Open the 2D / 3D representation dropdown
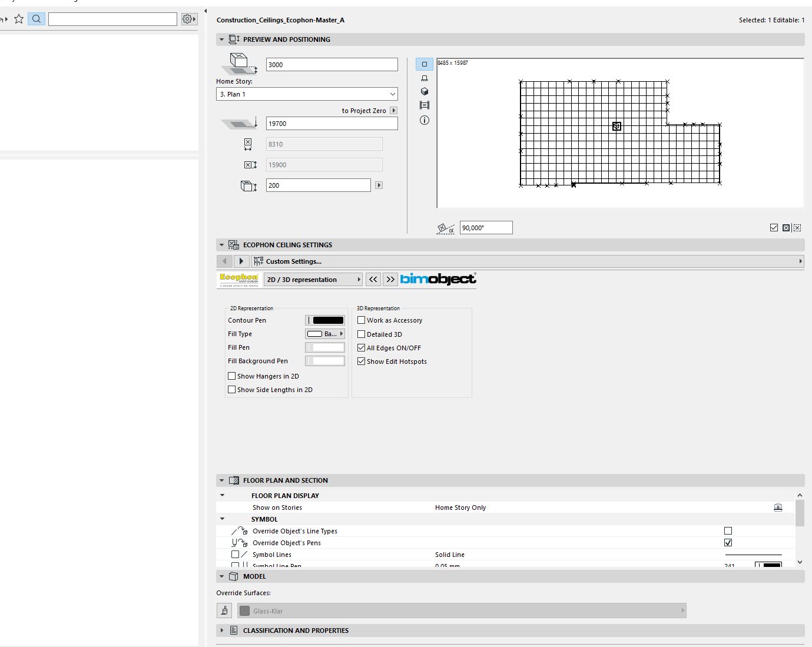Screen dimensions: 812x647 pyautogui.click(x=313, y=280)
